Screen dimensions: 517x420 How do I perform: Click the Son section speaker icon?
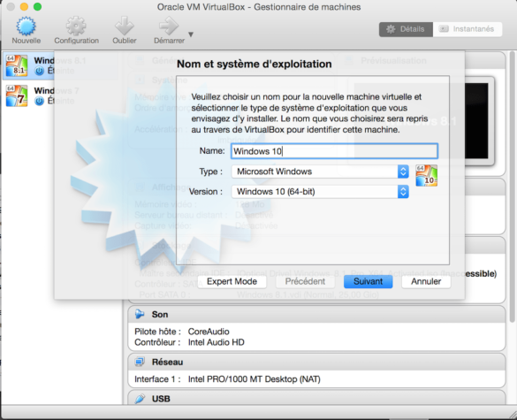click(x=140, y=314)
